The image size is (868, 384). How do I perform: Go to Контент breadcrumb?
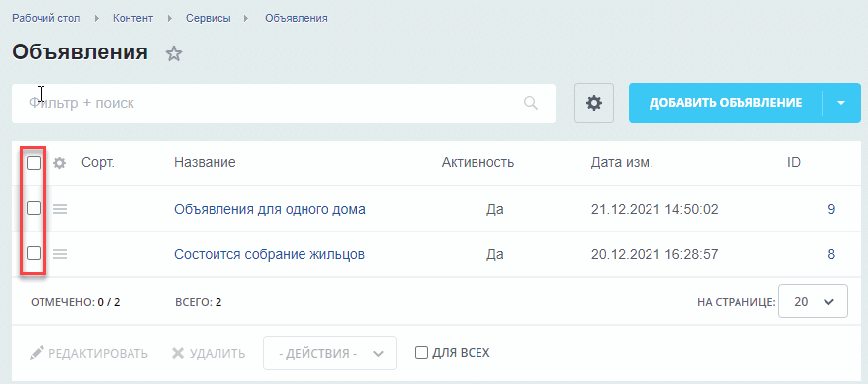(132, 18)
